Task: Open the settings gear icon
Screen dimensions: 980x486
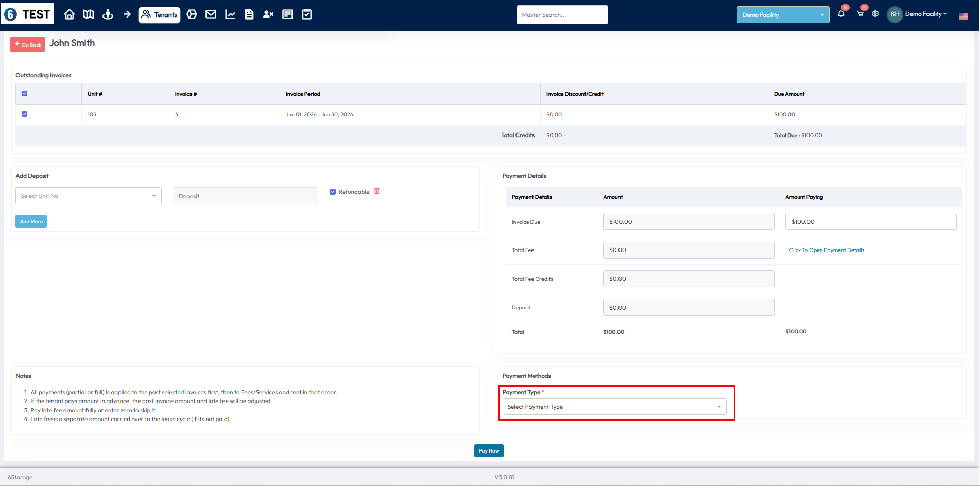Action: [875, 14]
